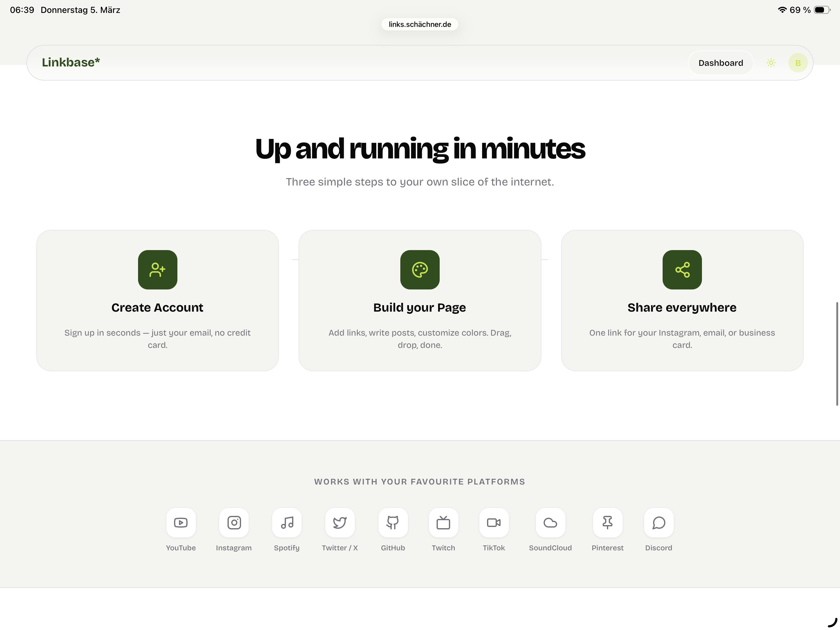840x630 pixels.
Task: Select the Twitch icon
Action: pos(444,523)
